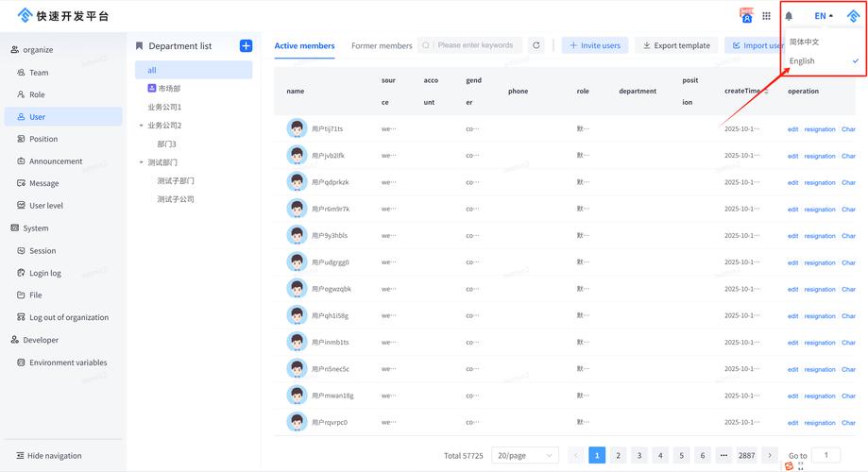Click the notification bell icon
The image size is (868, 472).
tap(790, 16)
